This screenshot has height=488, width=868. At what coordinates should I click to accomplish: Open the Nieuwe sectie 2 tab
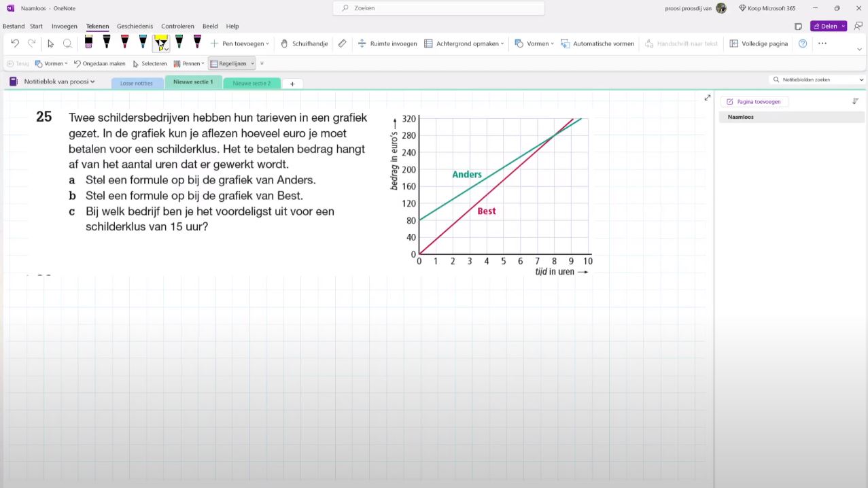click(251, 83)
